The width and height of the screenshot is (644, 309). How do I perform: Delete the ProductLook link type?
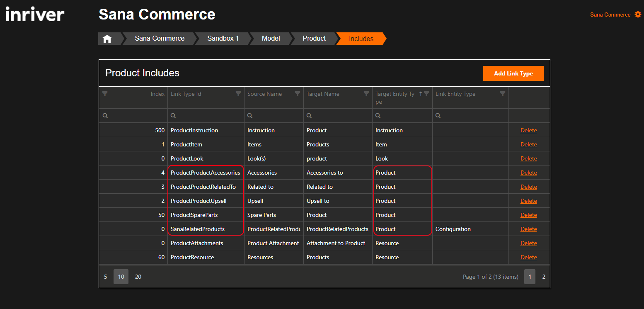click(528, 158)
